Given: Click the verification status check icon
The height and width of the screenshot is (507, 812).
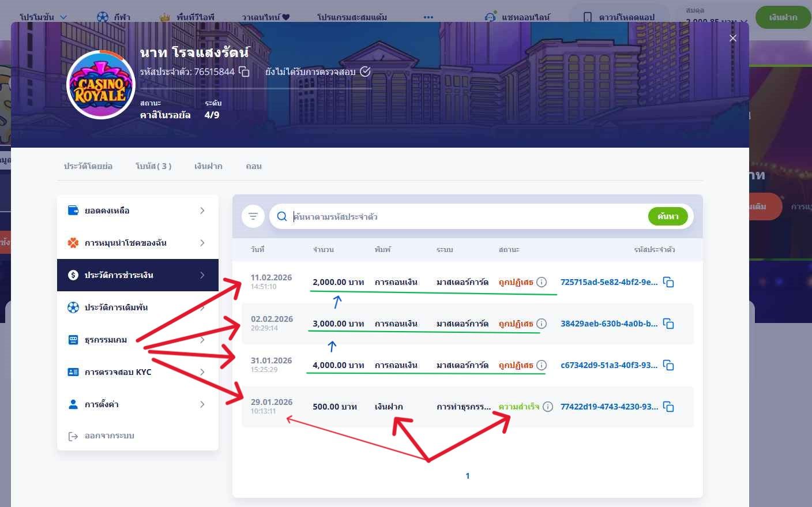Looking at the screenshot, I should pyautogui.click(x=365, y=72).
